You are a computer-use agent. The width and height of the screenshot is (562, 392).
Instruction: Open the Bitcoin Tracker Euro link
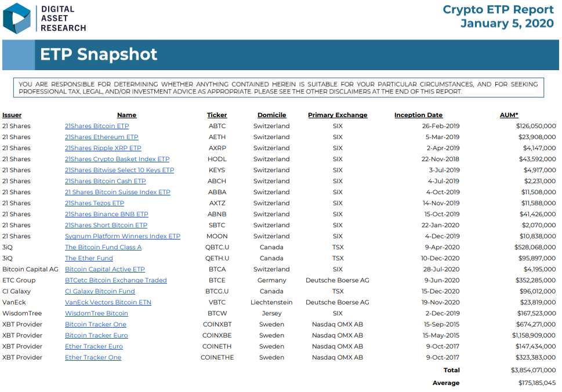point(96,335)
